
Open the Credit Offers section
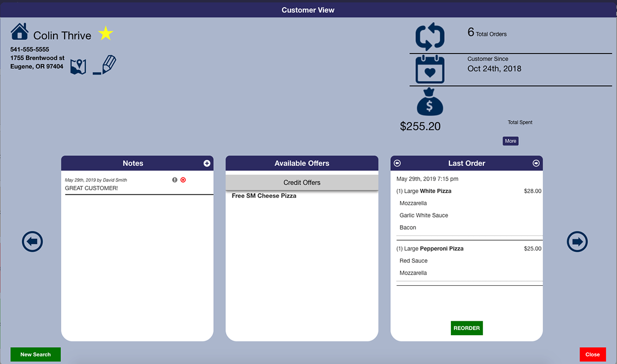[302, 183]
